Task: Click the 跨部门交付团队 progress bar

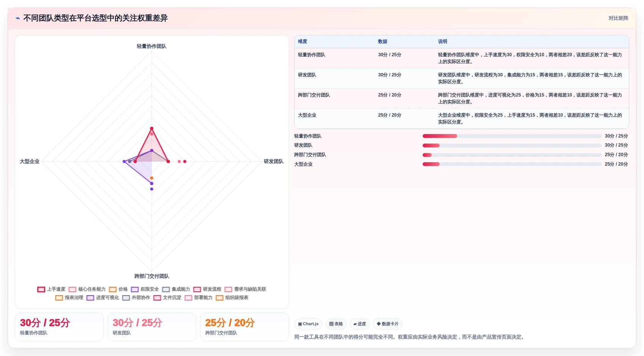Action: (x=512, y=155)
